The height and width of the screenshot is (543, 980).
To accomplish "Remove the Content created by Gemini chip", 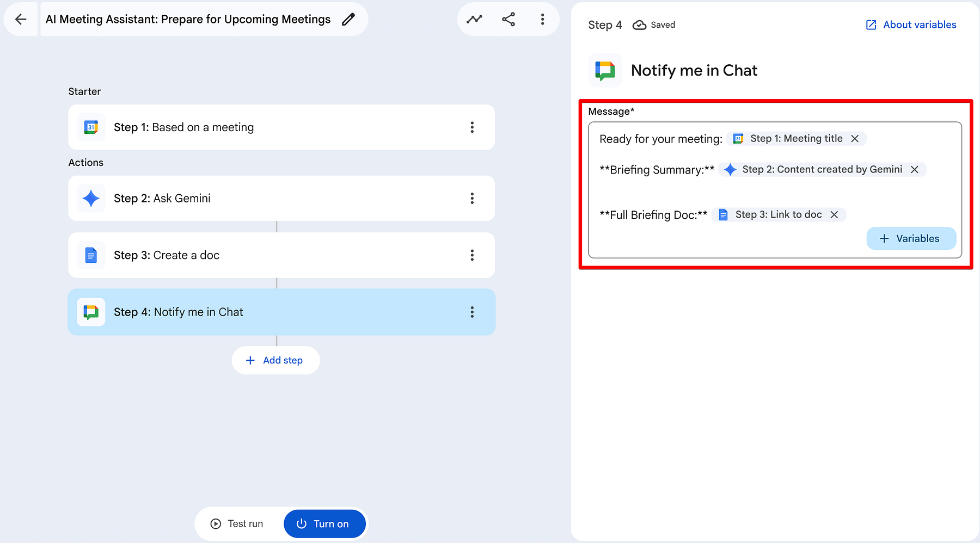I will pyautogui.click(x=915, y=170).
